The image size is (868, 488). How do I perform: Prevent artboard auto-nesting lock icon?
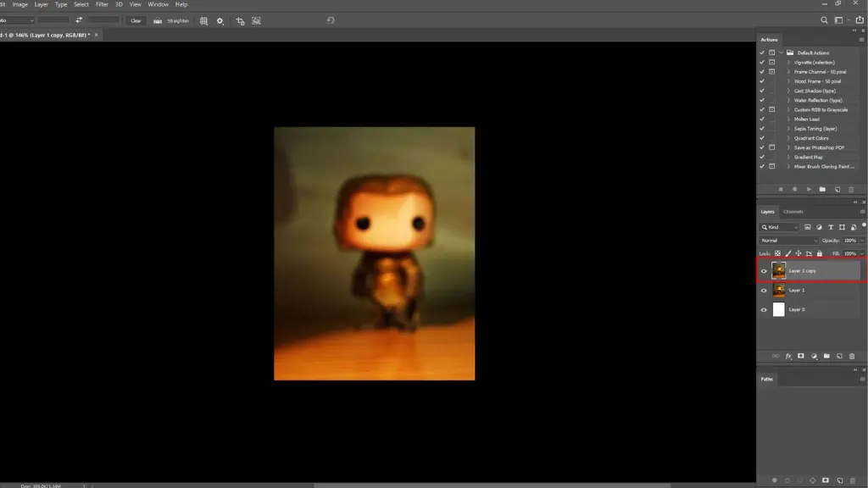[809, 253]
